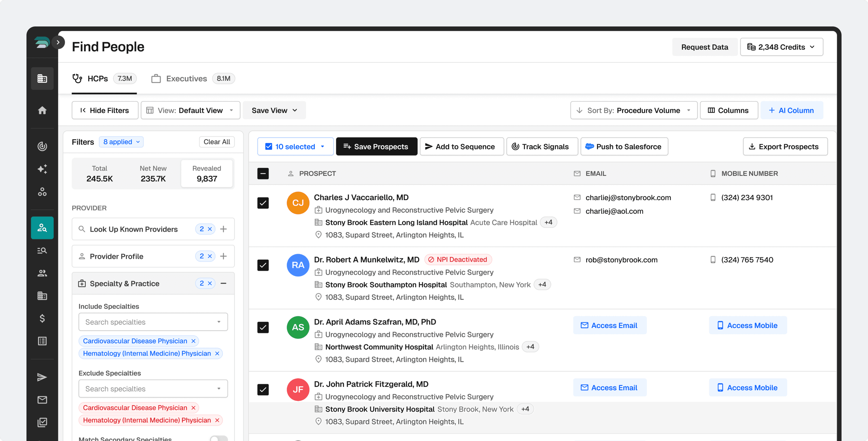Screen dimensions: 868x441
Task: Uncheck Dr. April Adams Szafran's checkbox
Action: (263, 327)
